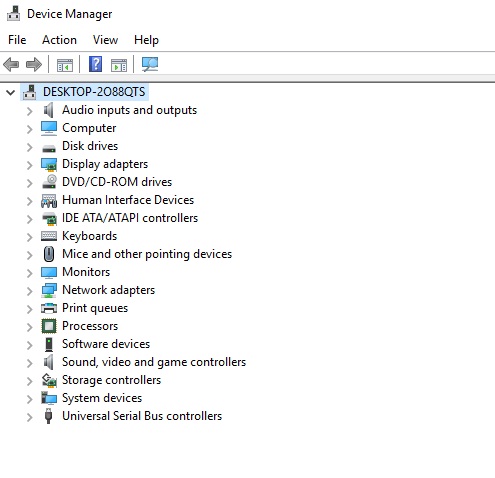Expand the IDE ATA/ATAPI controllers chevron
This screenshot has width=495, height=478.
point(30,219)
